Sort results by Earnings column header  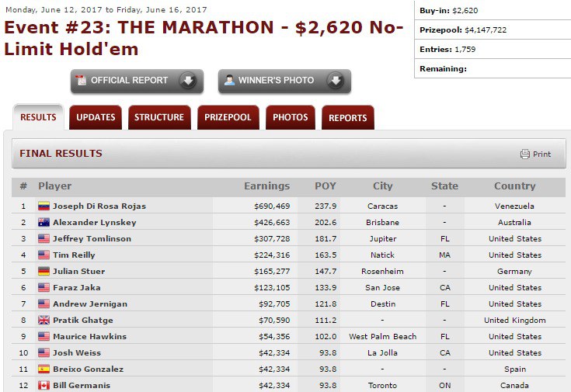click(266, 186)
